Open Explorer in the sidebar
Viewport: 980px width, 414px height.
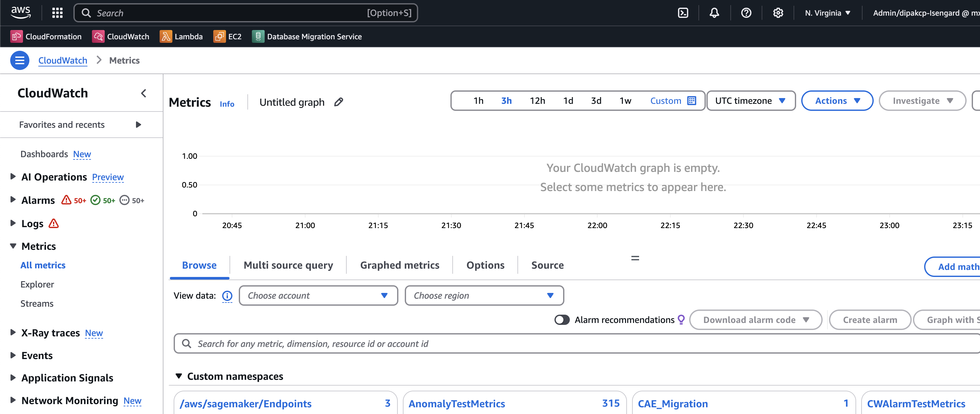point(37,284)
